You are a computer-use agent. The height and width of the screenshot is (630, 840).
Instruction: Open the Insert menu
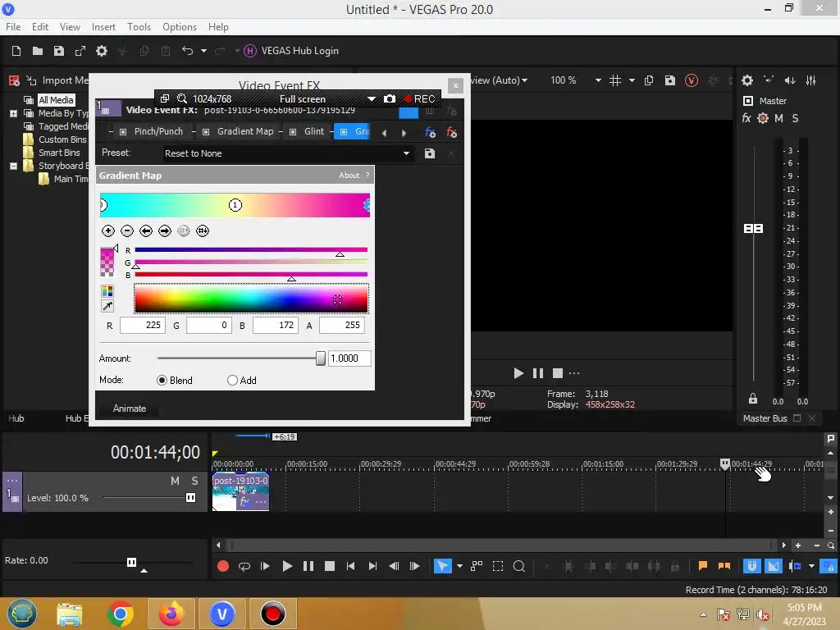[x=103, y=27]
